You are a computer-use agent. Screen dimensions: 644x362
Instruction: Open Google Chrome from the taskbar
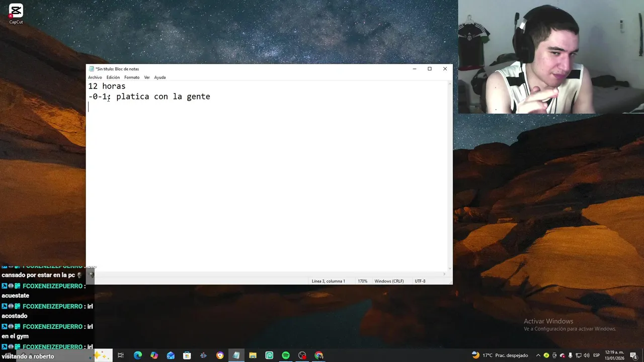point(318,355)
